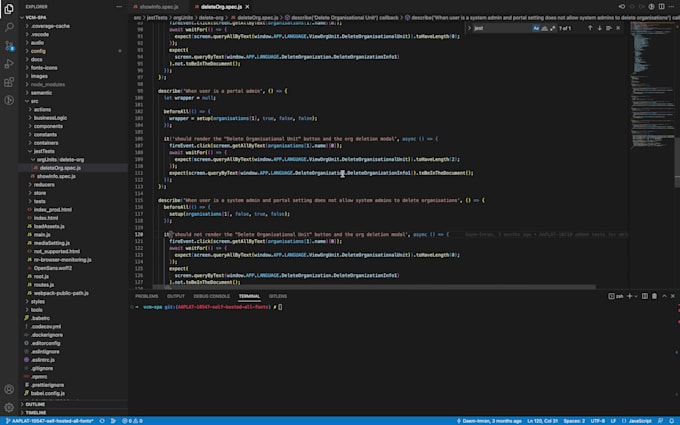Screen dimensions: 680x425
Task: Toggle Use Regular Expression in the find widget
Action: point(552,28)
